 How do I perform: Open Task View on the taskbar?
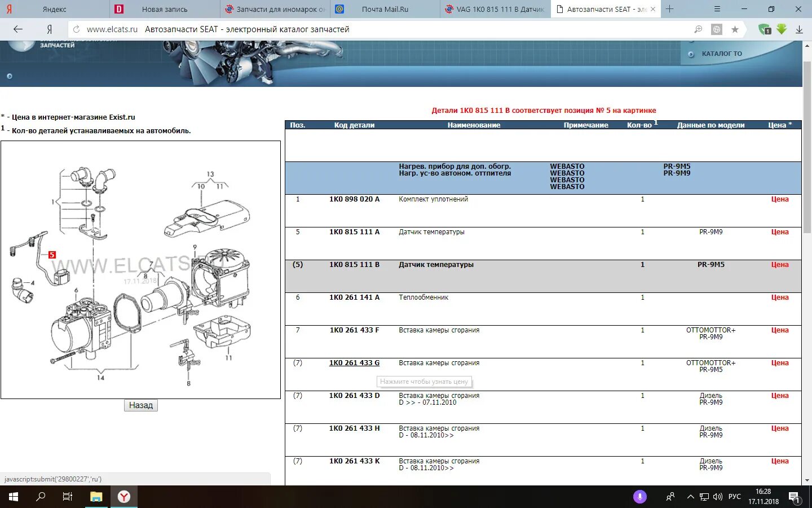68,497
